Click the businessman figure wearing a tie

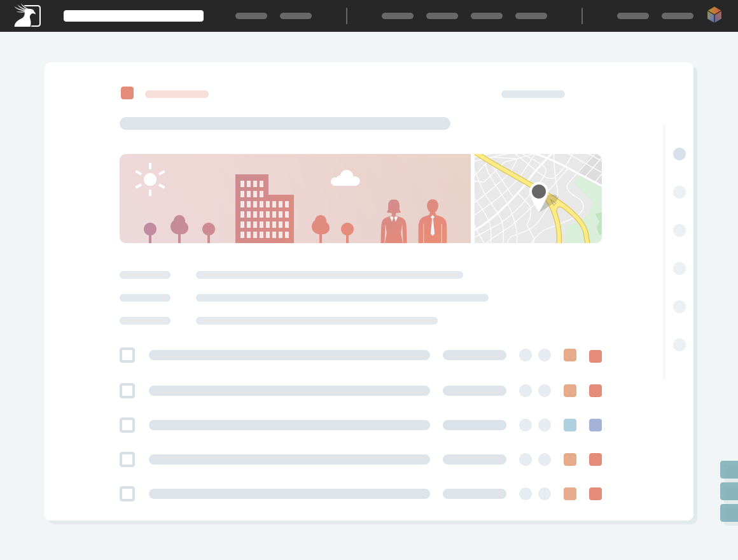click(433, 221)
